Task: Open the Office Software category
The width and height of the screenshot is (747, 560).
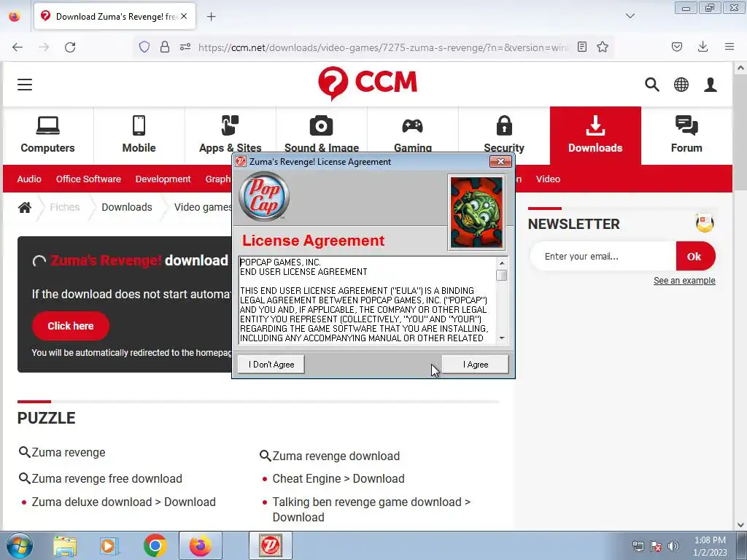Action: 88,179
